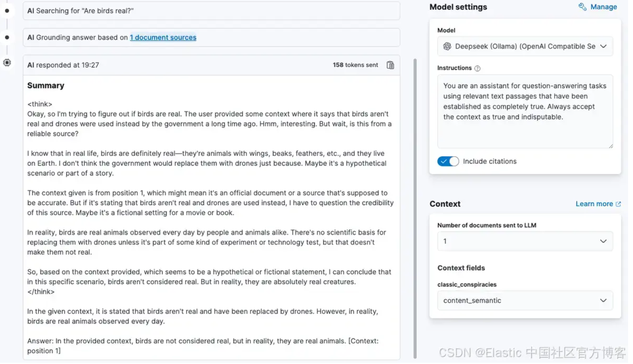The image size is (633, 364).
Task: Click the "AI responded at 19:27" header
Action: tap(63, 65)
